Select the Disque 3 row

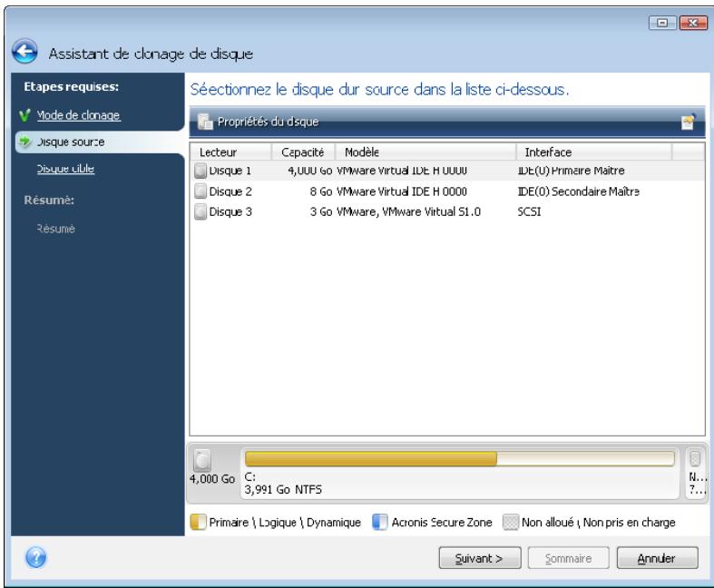tap(447, 211)
